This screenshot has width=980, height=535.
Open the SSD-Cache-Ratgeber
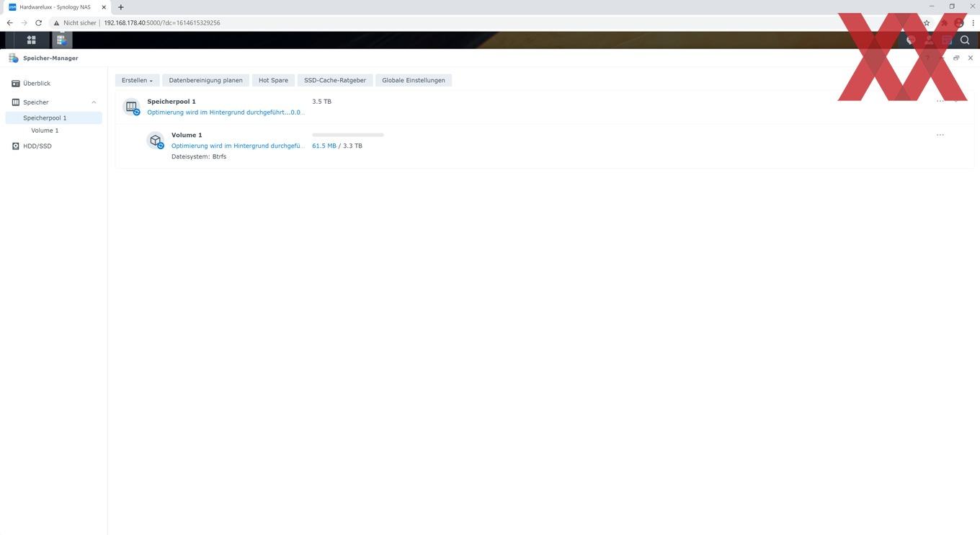[335, 80]
